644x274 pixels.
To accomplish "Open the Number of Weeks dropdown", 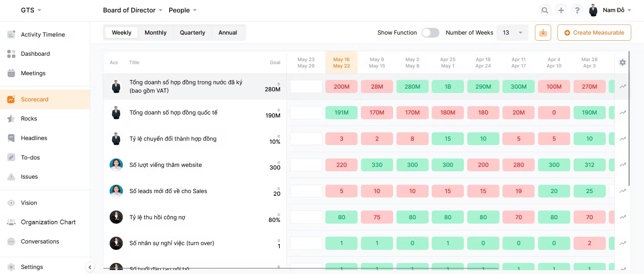I will pos(512,33).
